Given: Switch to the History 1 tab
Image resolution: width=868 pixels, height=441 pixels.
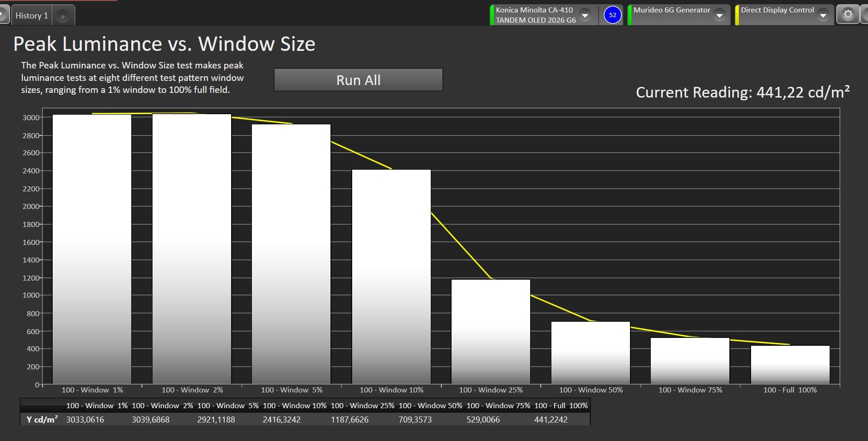Looking at the screenshot, I should [x=31, y=16].
